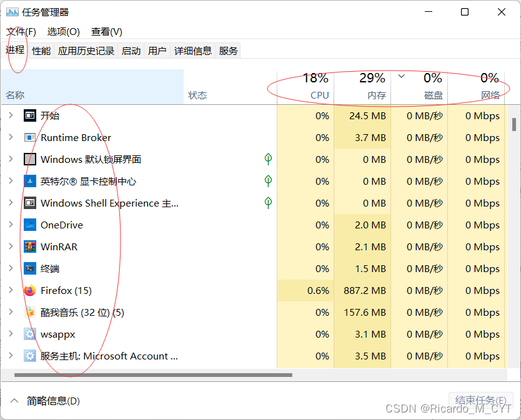
Task: Click the leaf status icon for 英特尔 显卡控制中心
Action: [x=268, y=181]
